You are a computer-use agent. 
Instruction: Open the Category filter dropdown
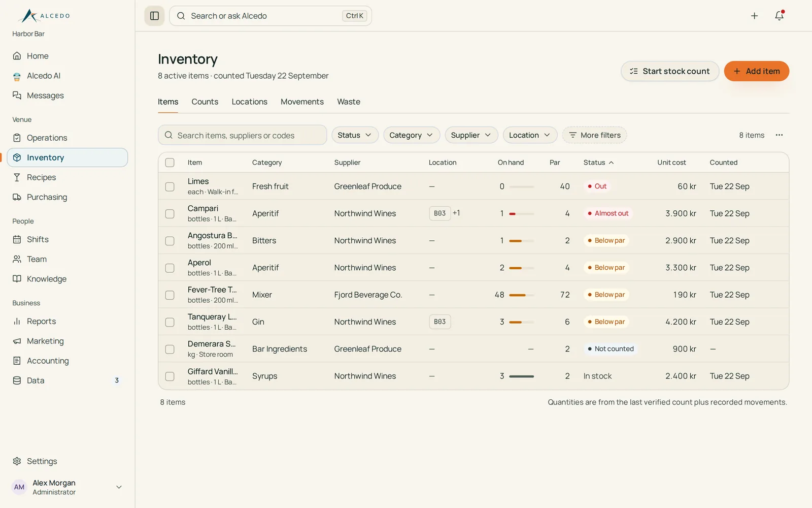click(411, 135)
